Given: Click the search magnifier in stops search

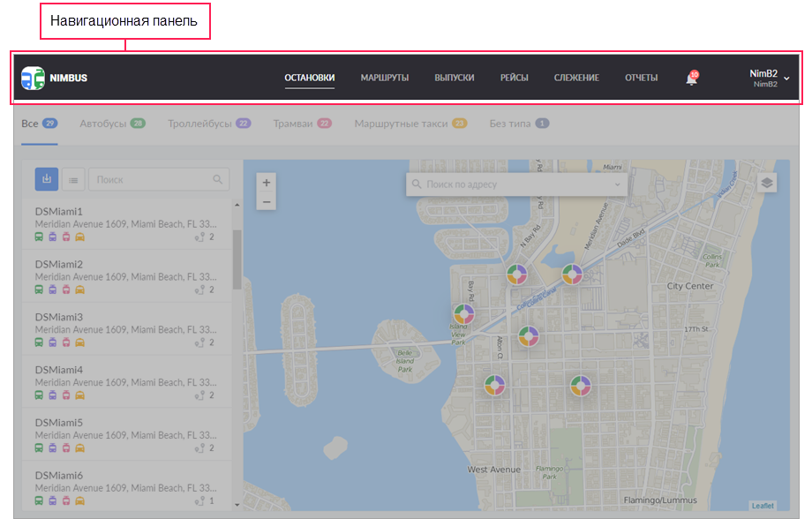Looking at the screenshot, I should coord(217,179).
